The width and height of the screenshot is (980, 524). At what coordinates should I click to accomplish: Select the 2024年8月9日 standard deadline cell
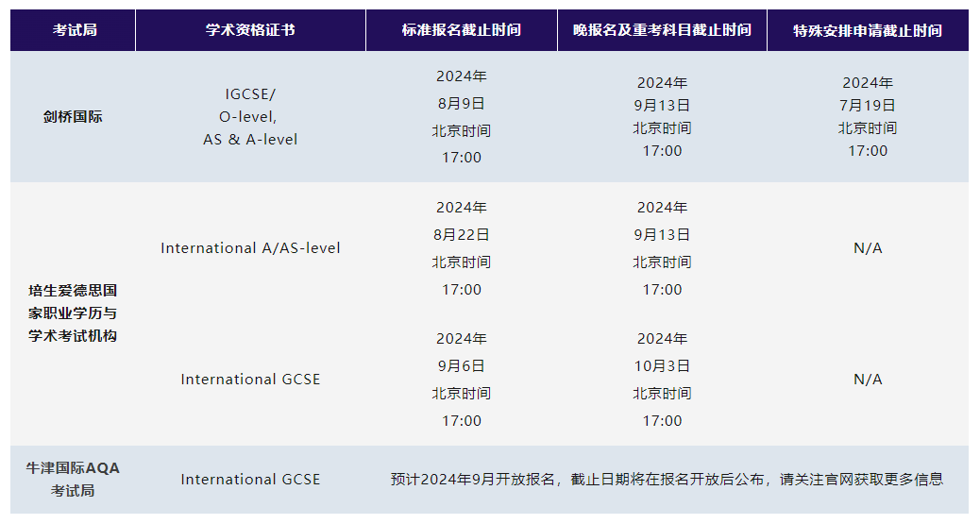point(461,117)
